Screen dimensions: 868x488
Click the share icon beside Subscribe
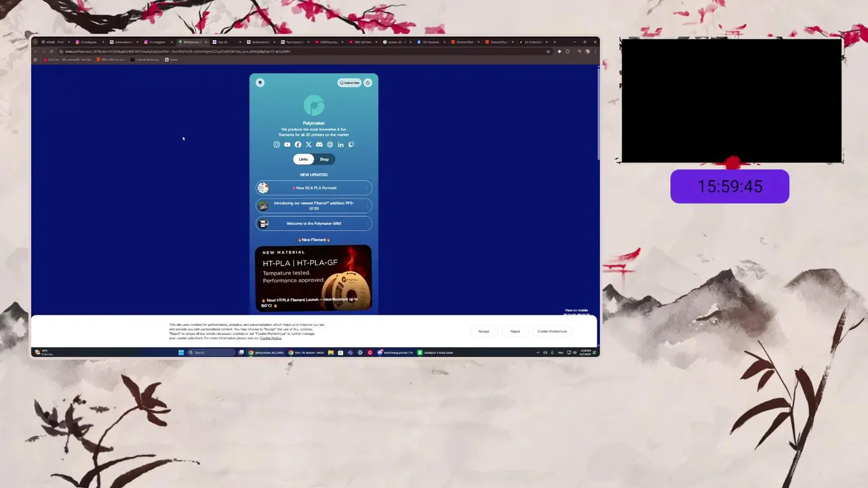tap(368, 83)
